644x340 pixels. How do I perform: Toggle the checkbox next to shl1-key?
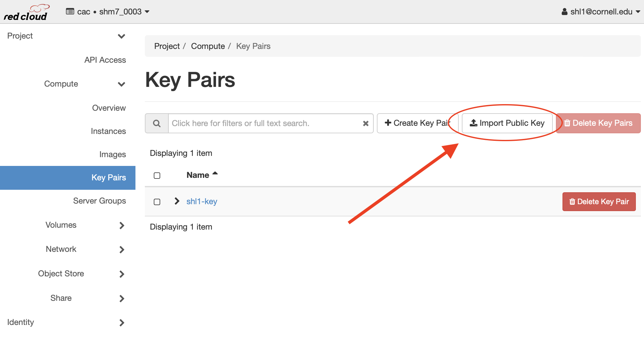tap(157, 202)
